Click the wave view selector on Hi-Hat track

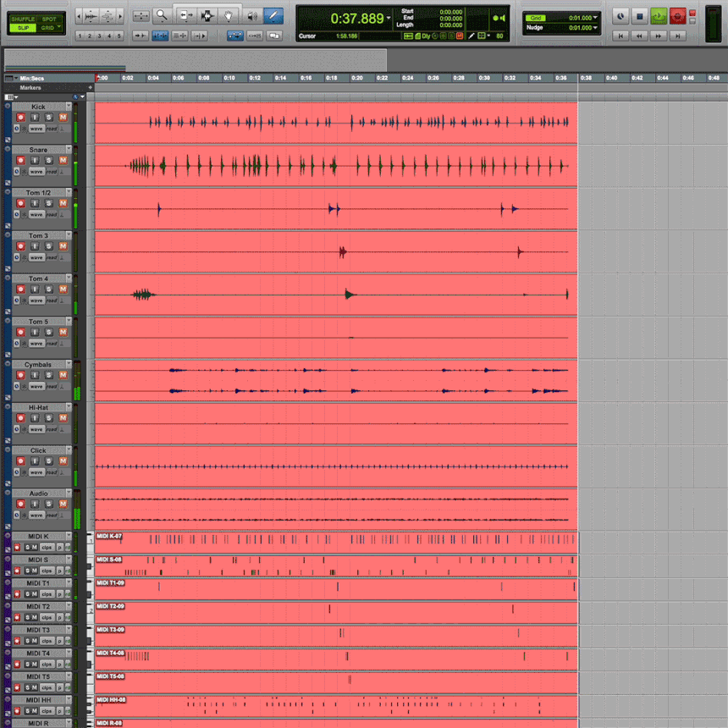[x=37, y=428]
